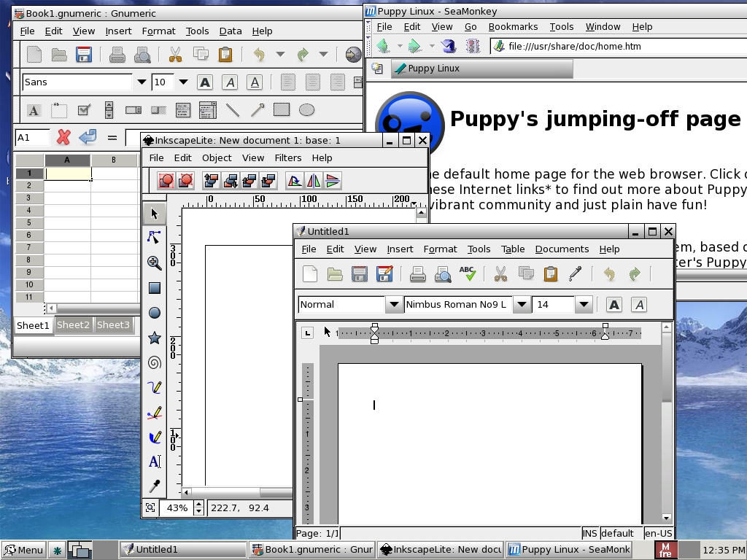The image size is (747, 560).
Task: Select the Inkscape Text tool
Action: tap(154, 462)
